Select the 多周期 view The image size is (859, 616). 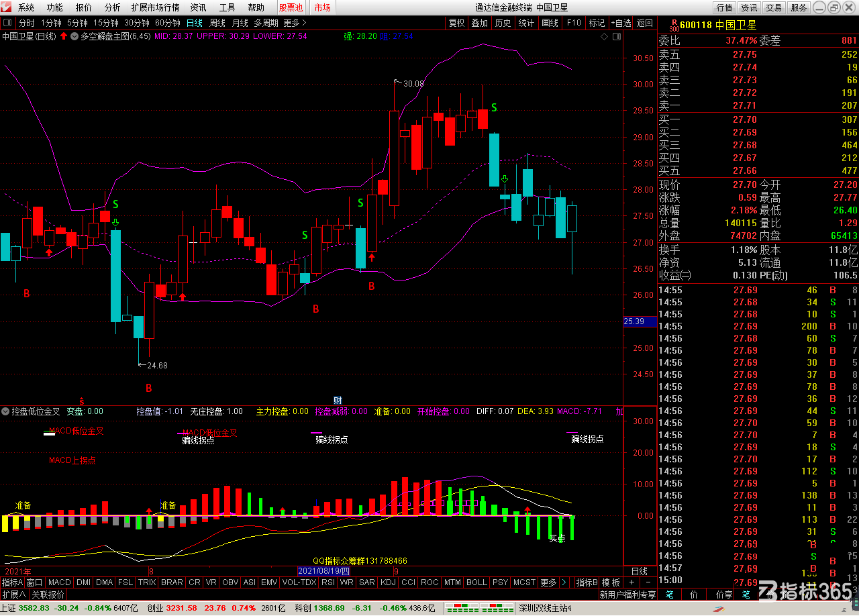[266, 23]
